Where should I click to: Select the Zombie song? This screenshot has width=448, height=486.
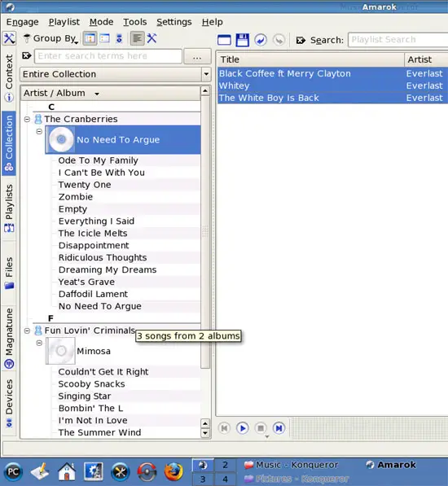point(76,197)
